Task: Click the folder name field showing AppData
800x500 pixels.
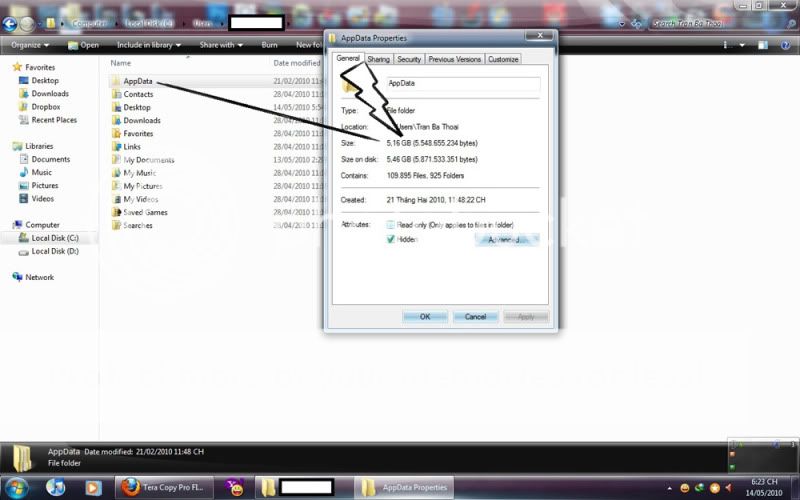Action: pyautogui.click(x=461, y=85)
